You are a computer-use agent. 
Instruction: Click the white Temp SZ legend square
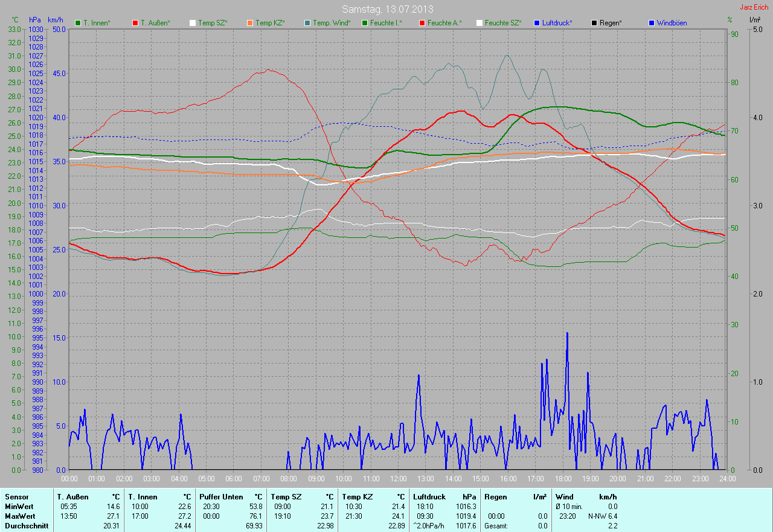tap(193, 23)
